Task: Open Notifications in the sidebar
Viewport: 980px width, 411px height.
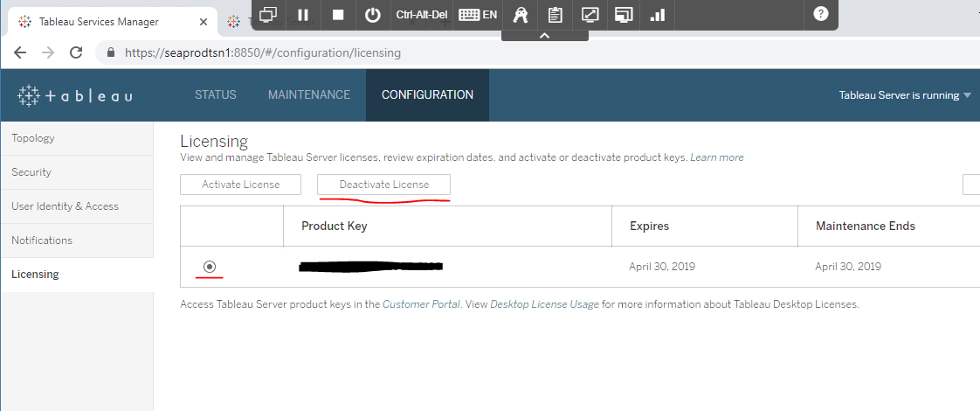Action: (x=77, y=240)
